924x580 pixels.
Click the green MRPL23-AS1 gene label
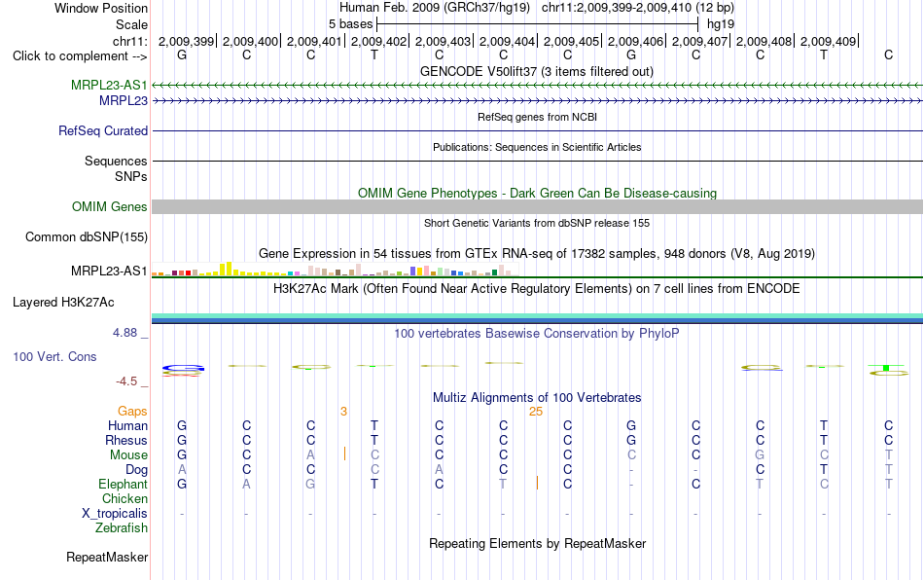pos(109,85)
